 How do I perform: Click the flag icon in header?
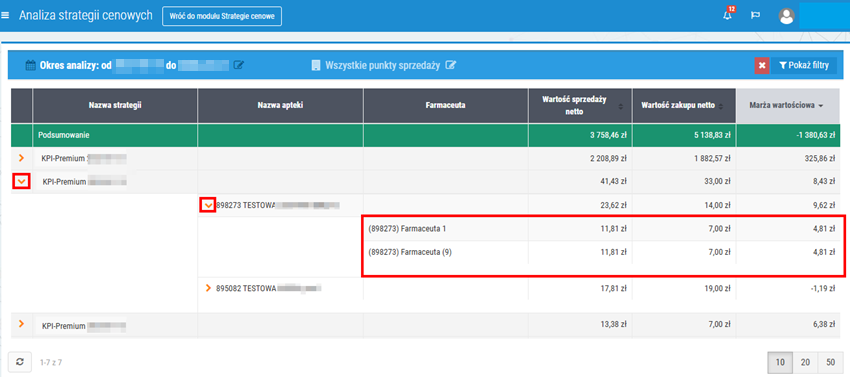coord(755,16)
